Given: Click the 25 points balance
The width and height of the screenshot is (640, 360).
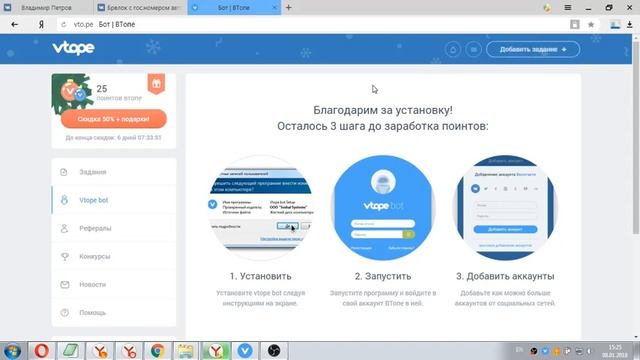Looking at the screenshot, I should click(102, 89).
